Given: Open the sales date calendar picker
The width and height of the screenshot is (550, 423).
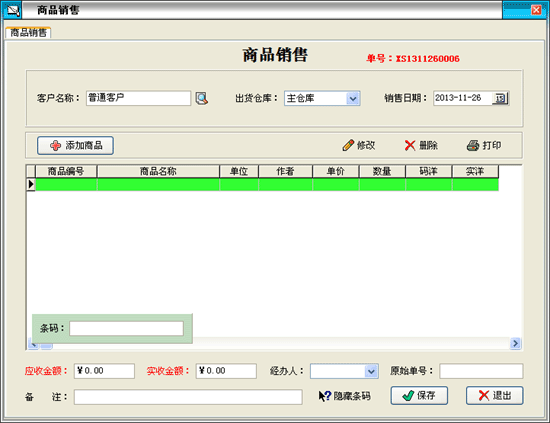Looking at the screenshot, I should 500,98.
